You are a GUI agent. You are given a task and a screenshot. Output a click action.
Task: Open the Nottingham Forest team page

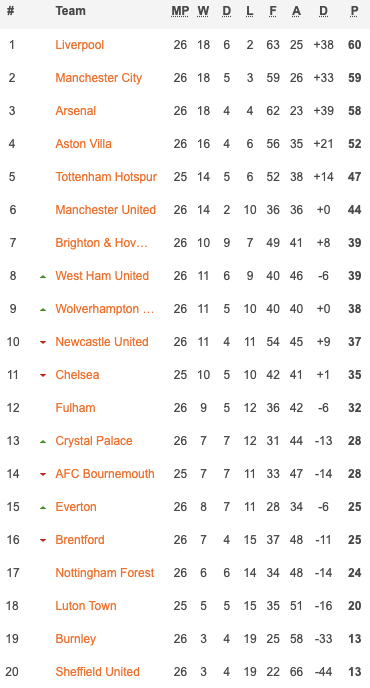[x=104, y=573]
